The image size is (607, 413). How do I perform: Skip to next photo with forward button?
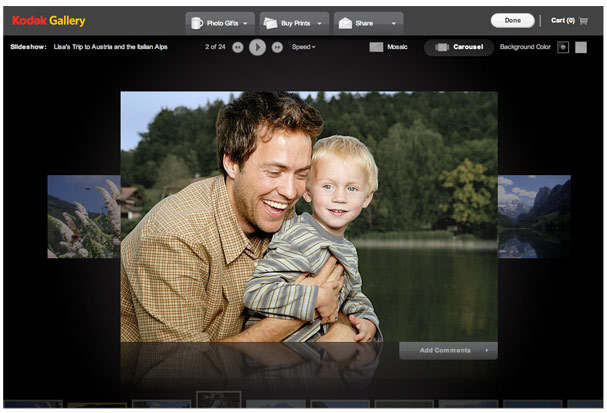point(277,47)
